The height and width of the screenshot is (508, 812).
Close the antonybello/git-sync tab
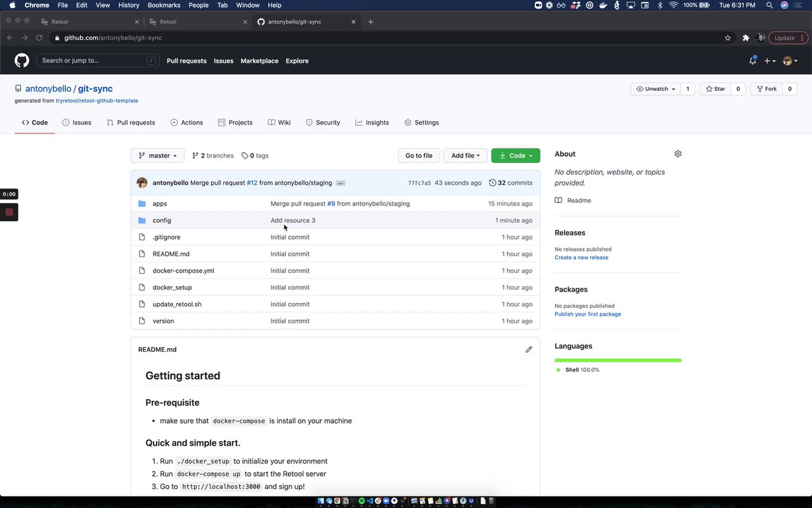point(353,22)
